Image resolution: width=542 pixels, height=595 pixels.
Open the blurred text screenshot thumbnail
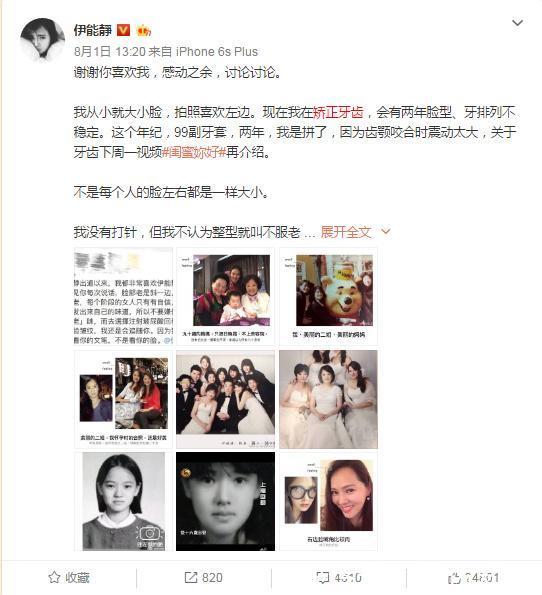(123, 296)
